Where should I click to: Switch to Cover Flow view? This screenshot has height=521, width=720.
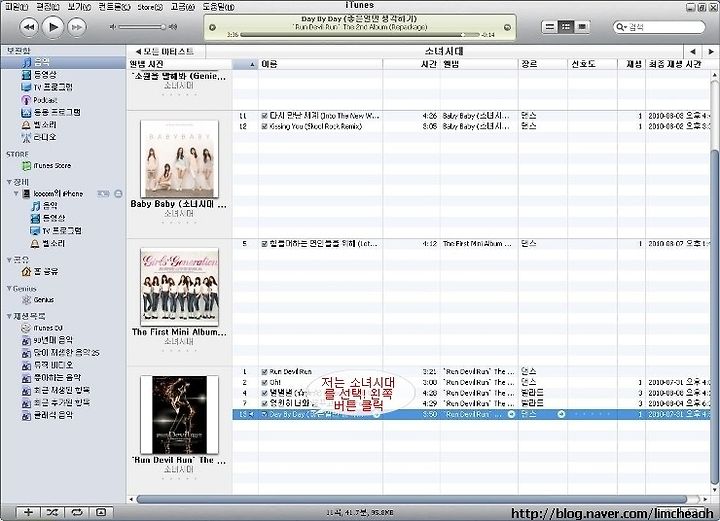(x=582, y=27)
